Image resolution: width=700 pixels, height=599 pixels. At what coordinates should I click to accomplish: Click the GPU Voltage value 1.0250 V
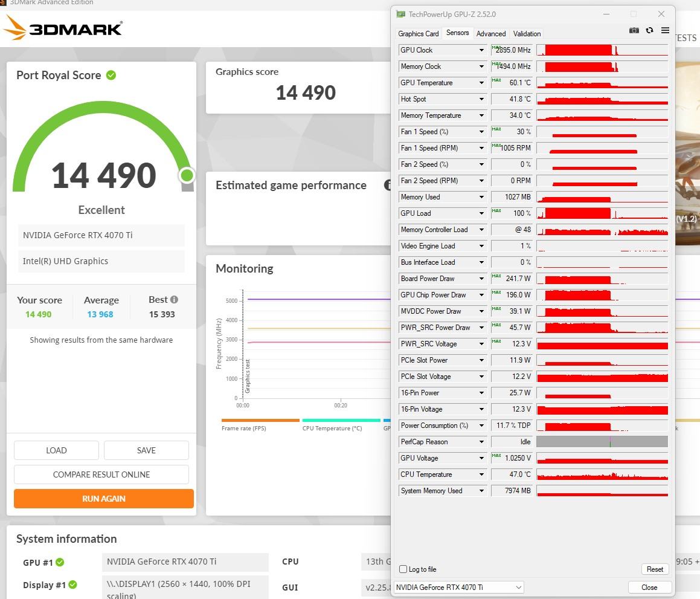click(512, 458)
